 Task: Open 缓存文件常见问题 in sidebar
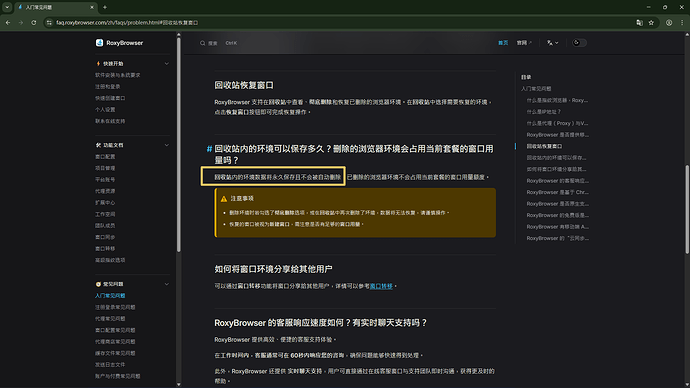(115, 353)
